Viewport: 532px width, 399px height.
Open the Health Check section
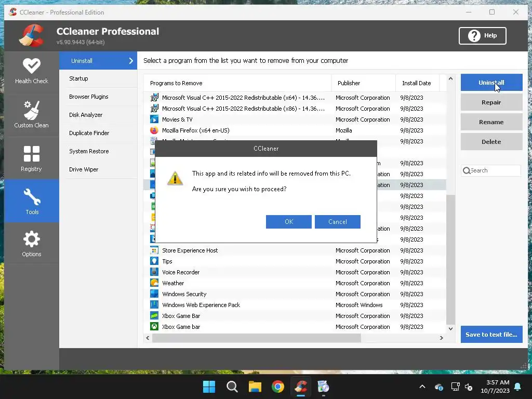click(x=32, y=71)
